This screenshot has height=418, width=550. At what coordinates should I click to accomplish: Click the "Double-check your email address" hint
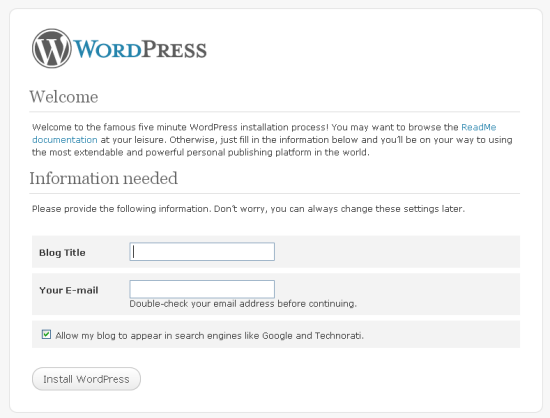click(x=243, y=303)
